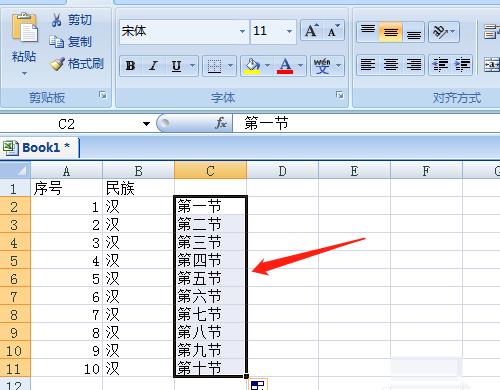Select Align Text Right

[x=414, y=64]
